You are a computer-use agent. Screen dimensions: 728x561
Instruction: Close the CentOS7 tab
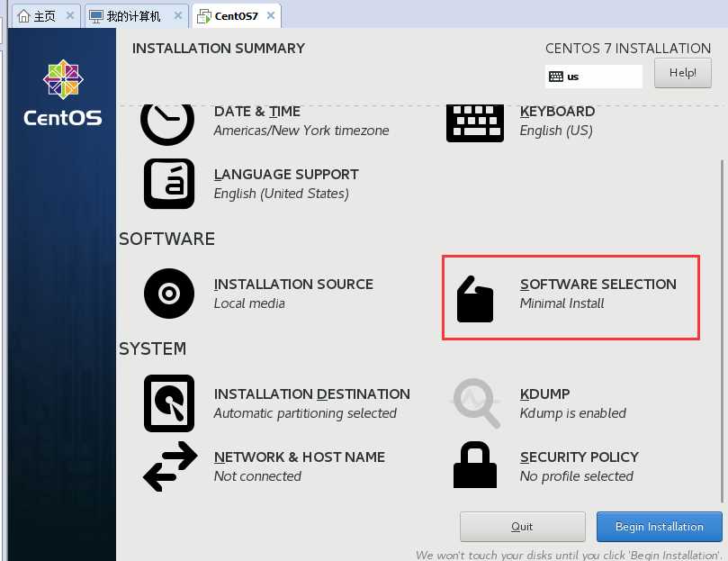pyautogui.click(x=271, y=16)
